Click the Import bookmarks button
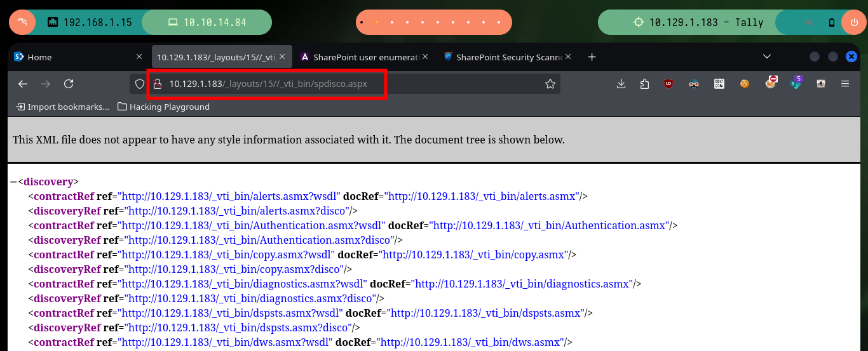The width and height of the screenshot is (868, 351). click(x=62, y=107)
